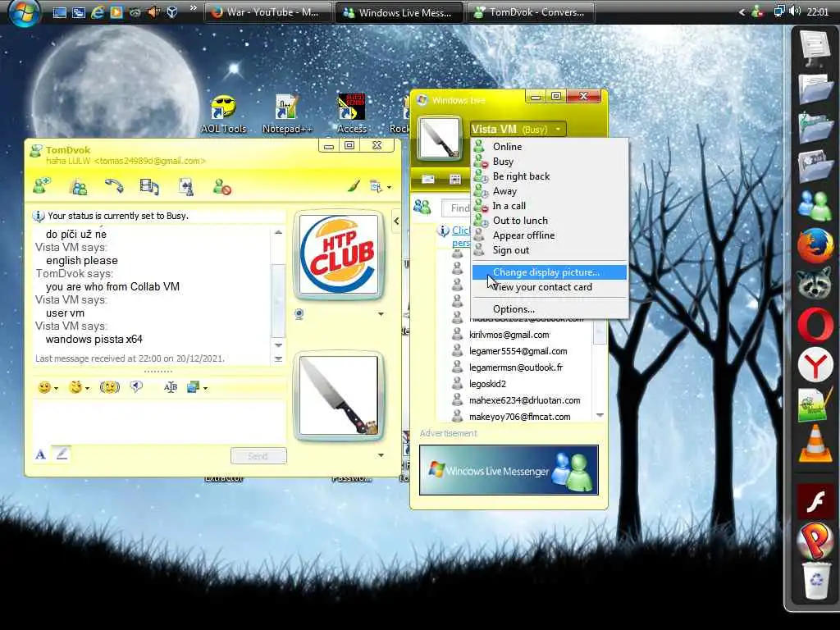Screen dimensions: 840x630
Task: Click the add a contact icon in Messenger
Action: tap(422, 207)
